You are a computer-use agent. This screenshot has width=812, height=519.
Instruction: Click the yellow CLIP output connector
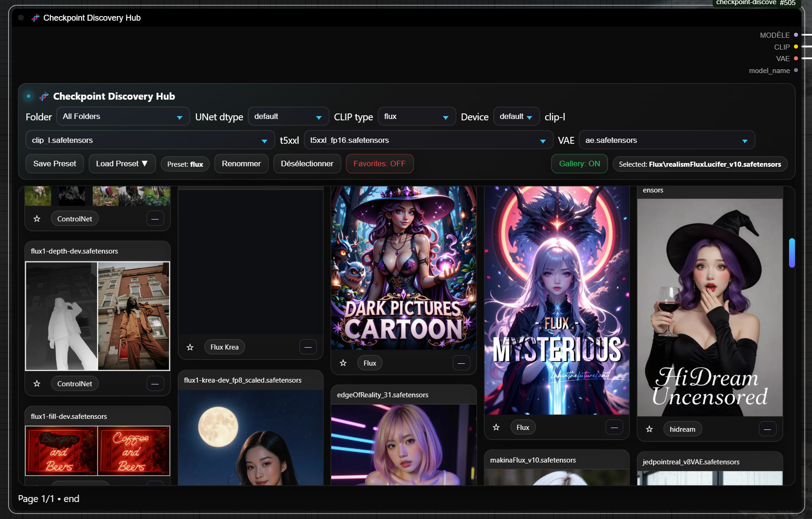(x=796, y=47)
